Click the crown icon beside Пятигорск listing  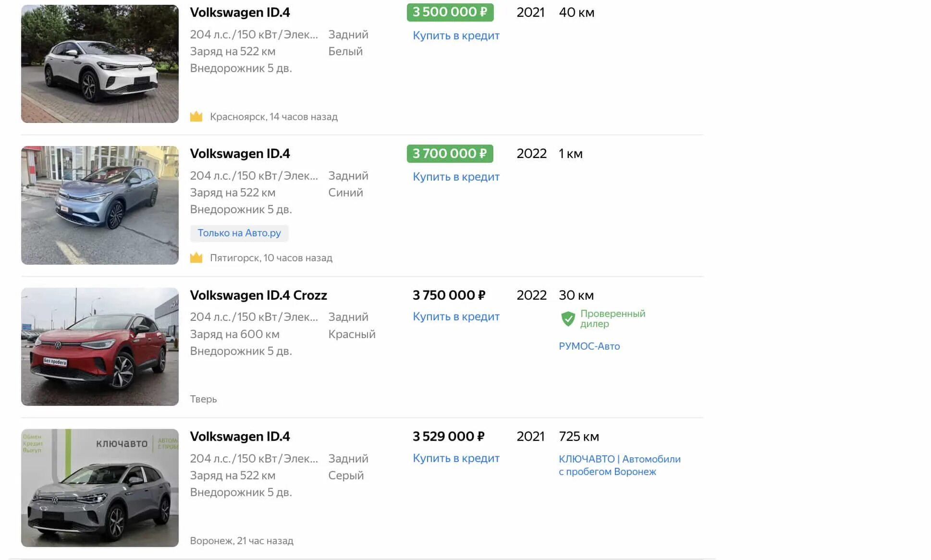(196, 258)
